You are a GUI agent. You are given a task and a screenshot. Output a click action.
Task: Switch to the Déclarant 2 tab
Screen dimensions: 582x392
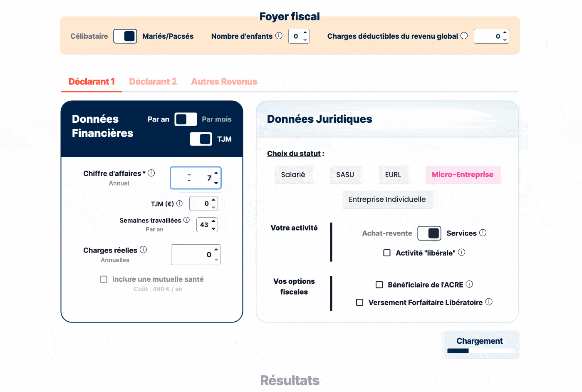click(153, 81)
